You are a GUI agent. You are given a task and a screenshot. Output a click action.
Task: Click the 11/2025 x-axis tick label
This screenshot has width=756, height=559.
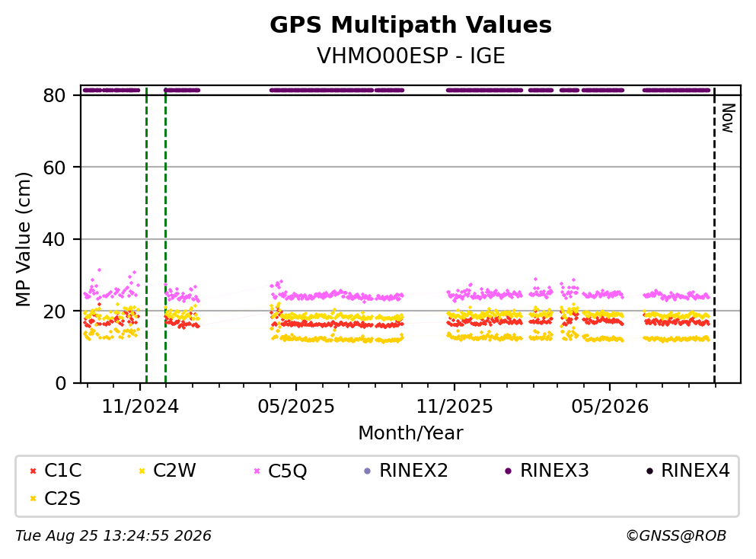coord(455,407)
